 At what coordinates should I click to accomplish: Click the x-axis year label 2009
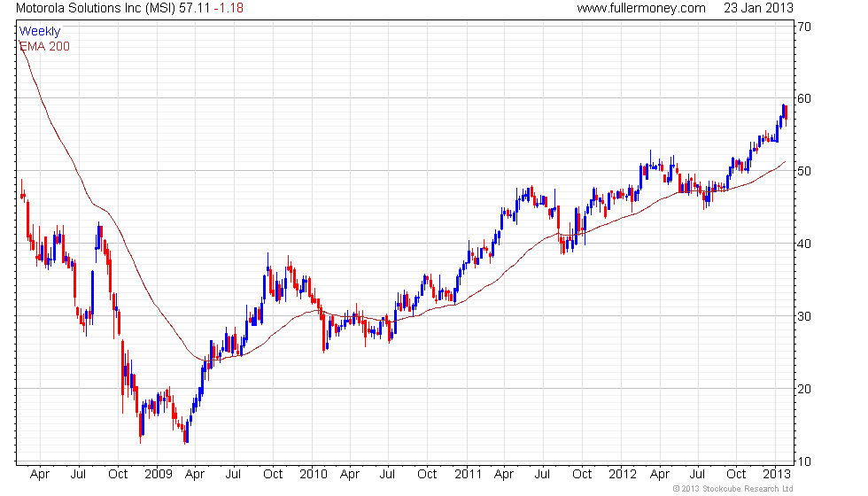point(158,475)
